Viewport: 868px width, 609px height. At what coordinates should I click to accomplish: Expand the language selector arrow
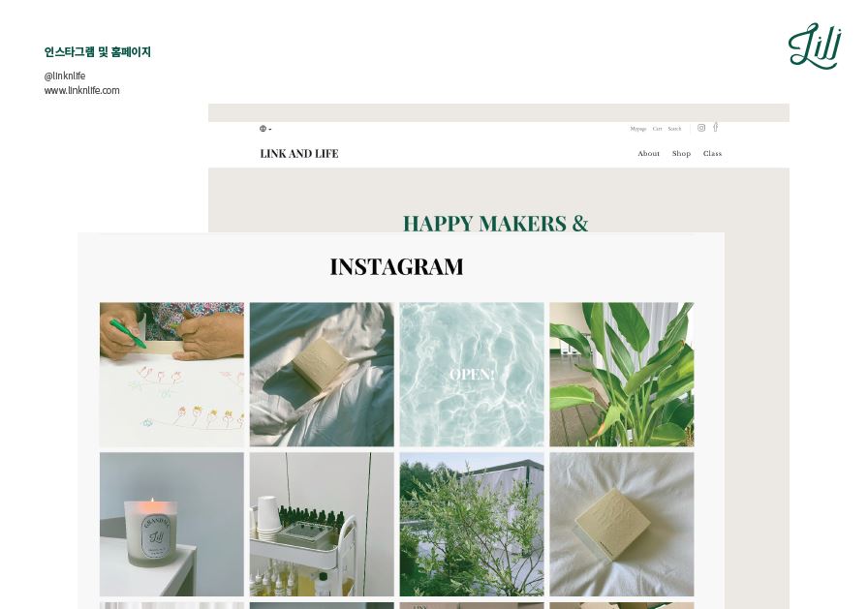[x=270, y=130]
